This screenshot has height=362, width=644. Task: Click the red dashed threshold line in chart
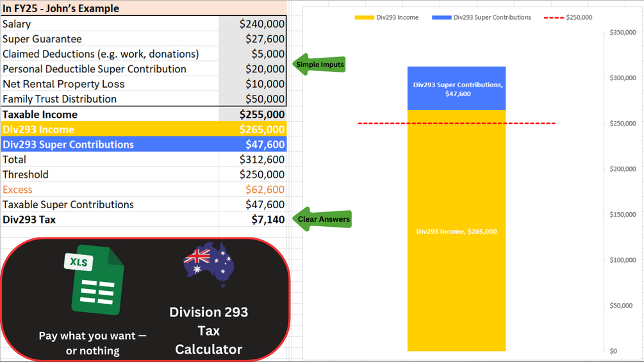coord(456,123)
